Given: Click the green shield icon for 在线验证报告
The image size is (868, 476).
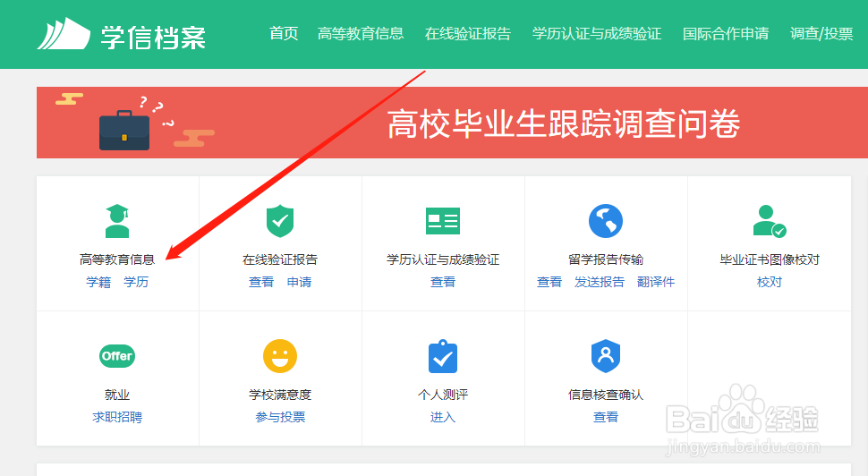Looking at the screenshot, I should (280, 221).
